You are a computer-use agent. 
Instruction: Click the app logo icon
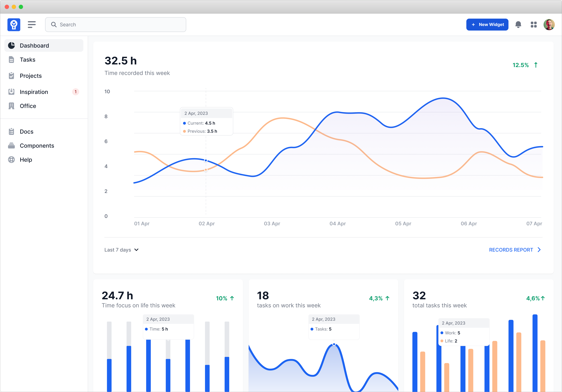tap(14, 24)
